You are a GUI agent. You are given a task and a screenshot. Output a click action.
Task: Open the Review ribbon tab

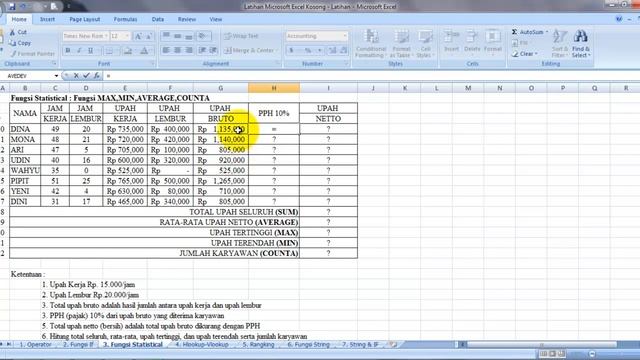187,19
